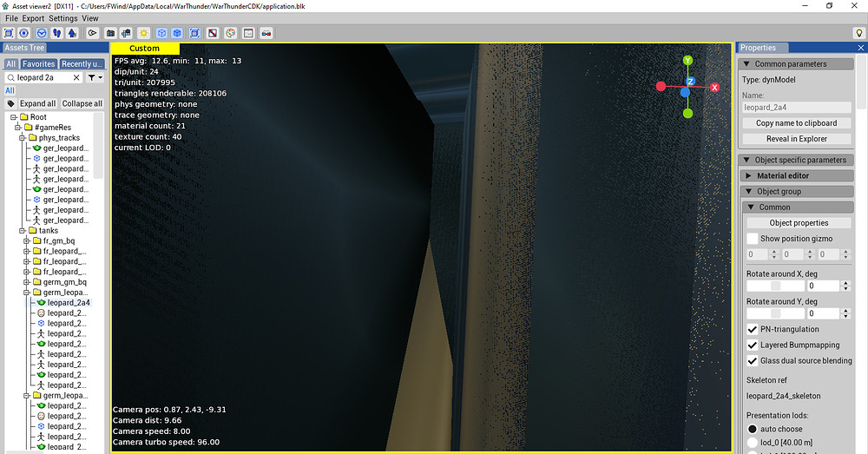Collapse the tanks folder
This screenshot has width=868, height=454.
point(23,230)
